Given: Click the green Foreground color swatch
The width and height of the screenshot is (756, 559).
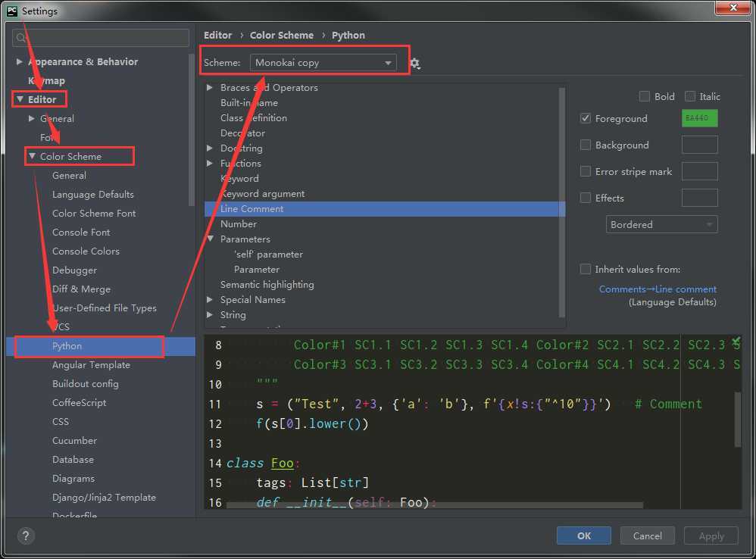Looking at the screenshot, I should pyautogui.click(x=699, y=118).
